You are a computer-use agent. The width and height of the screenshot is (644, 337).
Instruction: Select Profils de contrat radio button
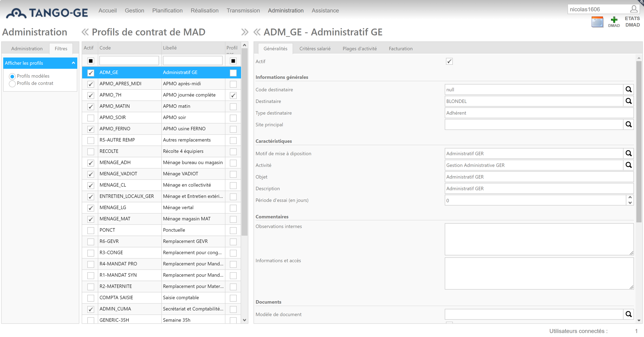12,84
